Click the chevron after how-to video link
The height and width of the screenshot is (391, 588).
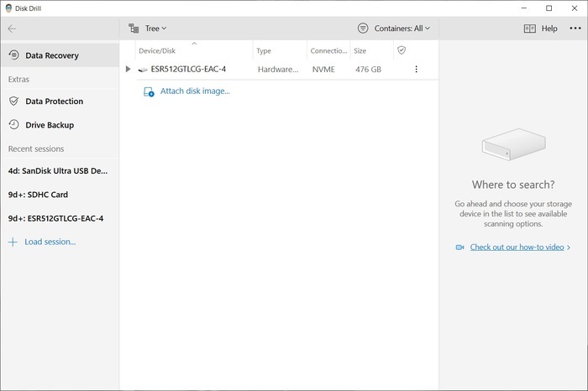pos(569,248)
